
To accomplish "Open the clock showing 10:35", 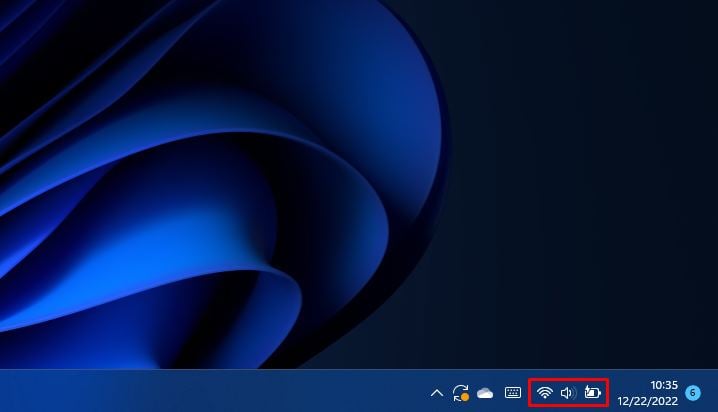I will (x=664, y=385).
